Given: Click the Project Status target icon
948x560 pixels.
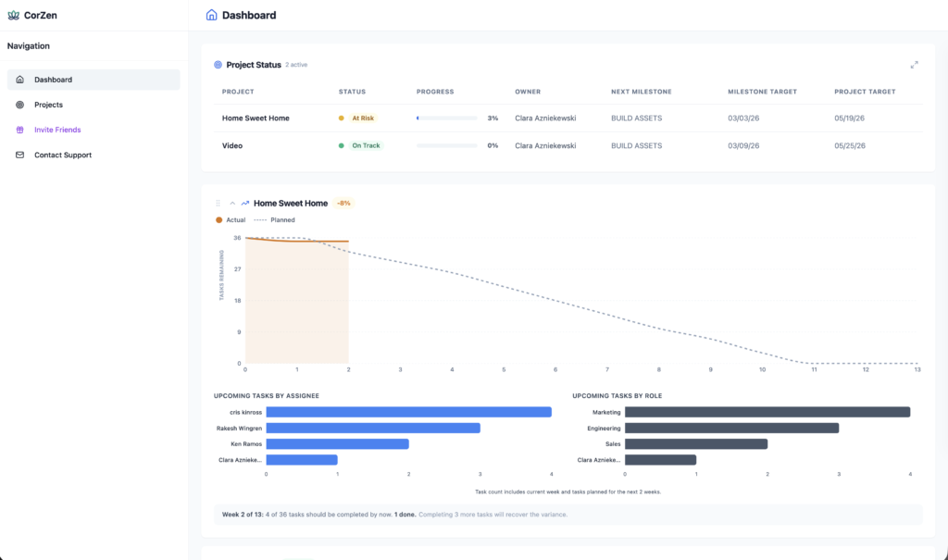Looking at the screenshot, I should pos(218,65).
